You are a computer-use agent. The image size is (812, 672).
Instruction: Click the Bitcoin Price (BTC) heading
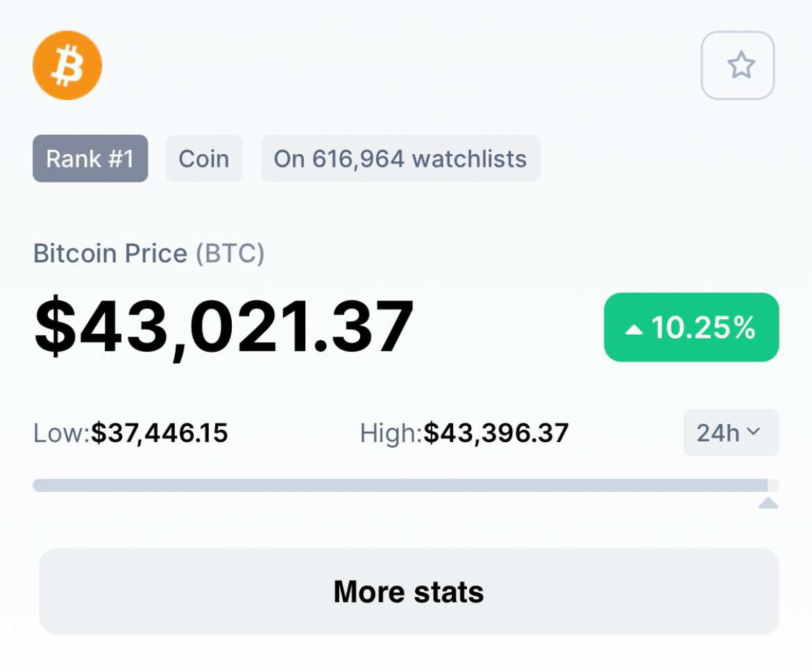pos(149,253)
